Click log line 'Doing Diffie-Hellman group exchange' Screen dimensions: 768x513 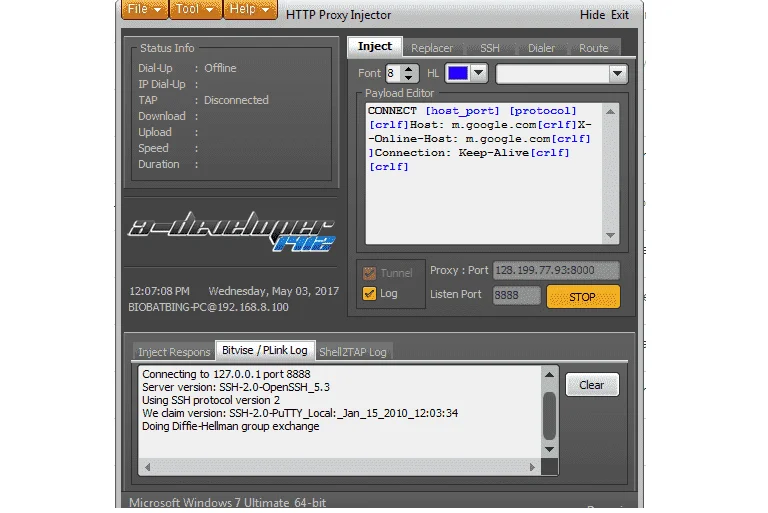tap(230, 426)
